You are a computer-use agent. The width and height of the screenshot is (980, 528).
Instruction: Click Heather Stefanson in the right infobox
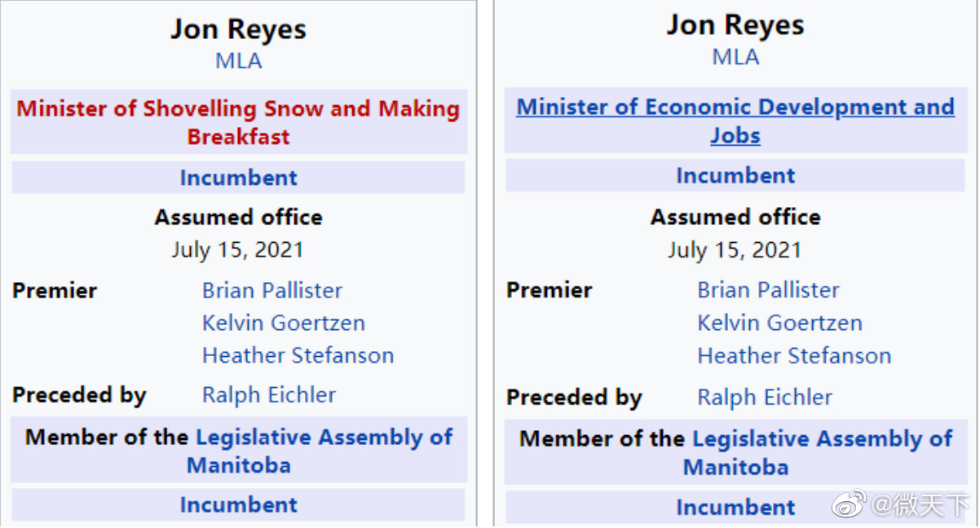pos(793,356)
